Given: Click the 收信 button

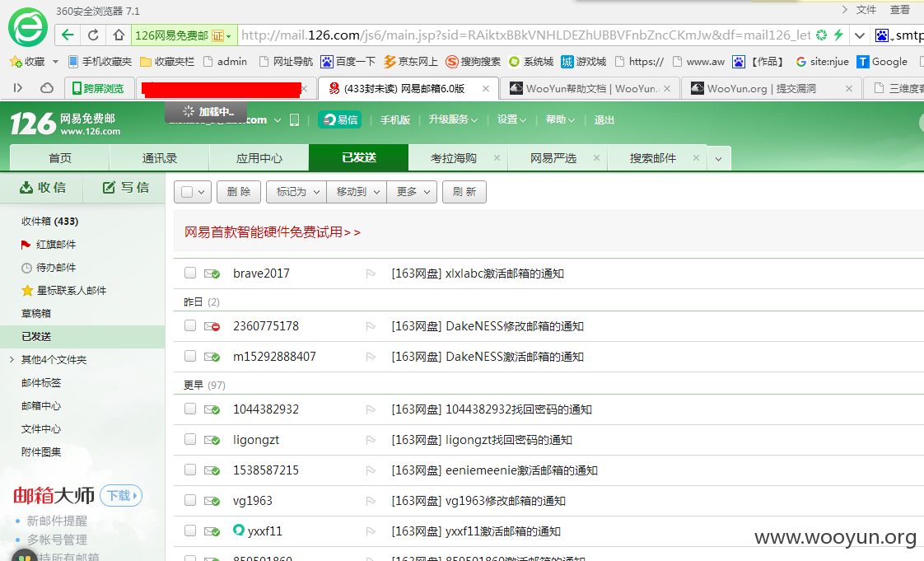Looking at the screenshot, I should (x=43, y=187).
